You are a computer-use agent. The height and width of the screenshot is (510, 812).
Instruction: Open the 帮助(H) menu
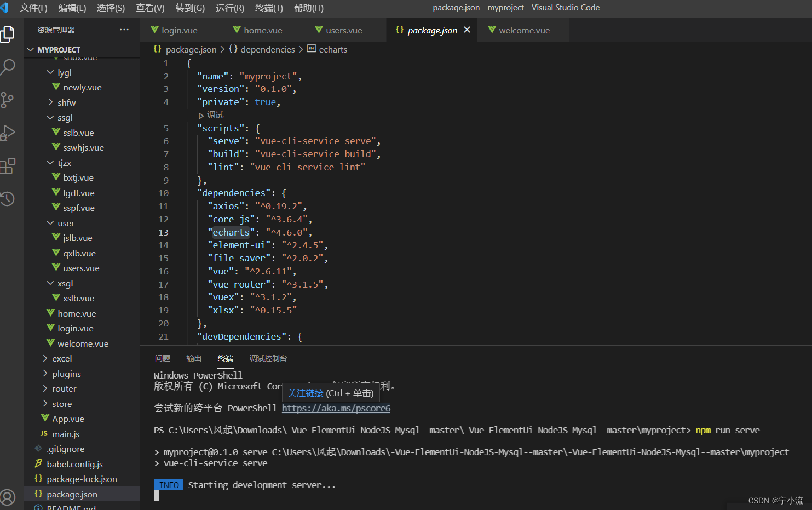click(309, 8)
